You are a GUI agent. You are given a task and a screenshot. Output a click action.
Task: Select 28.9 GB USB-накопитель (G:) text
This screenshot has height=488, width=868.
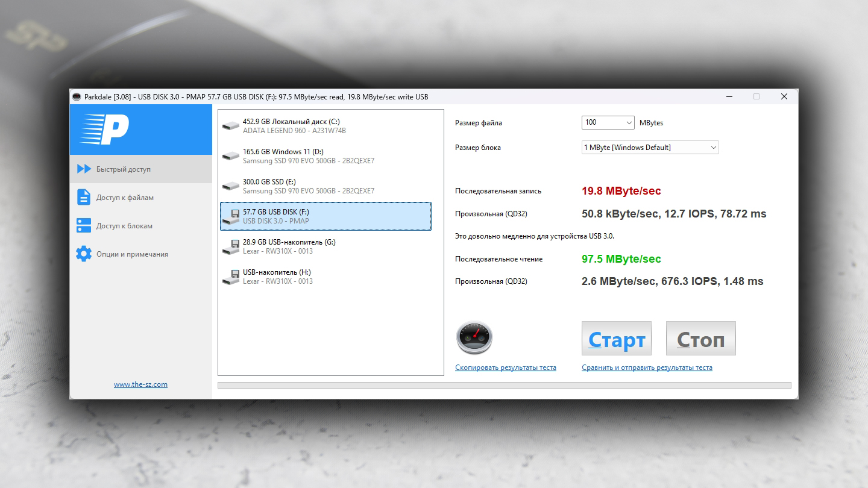coord(289,242)
